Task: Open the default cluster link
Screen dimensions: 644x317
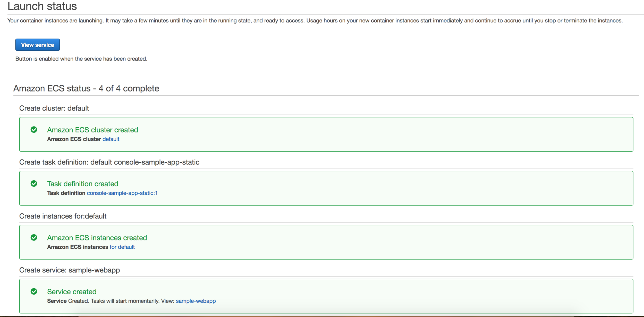Action: [111, 139]
